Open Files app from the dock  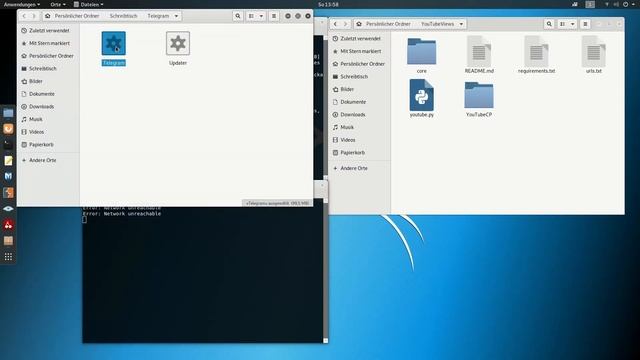[8, 113]
